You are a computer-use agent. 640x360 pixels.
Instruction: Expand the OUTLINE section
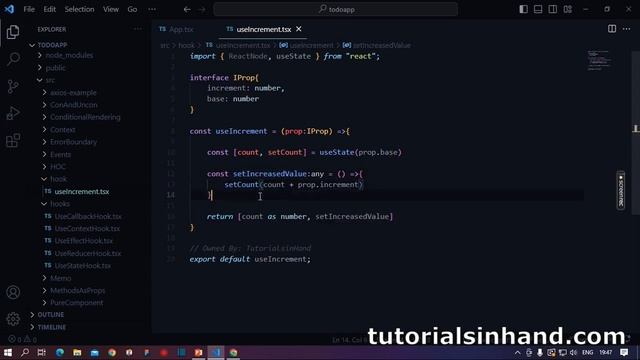coord(51,315)
